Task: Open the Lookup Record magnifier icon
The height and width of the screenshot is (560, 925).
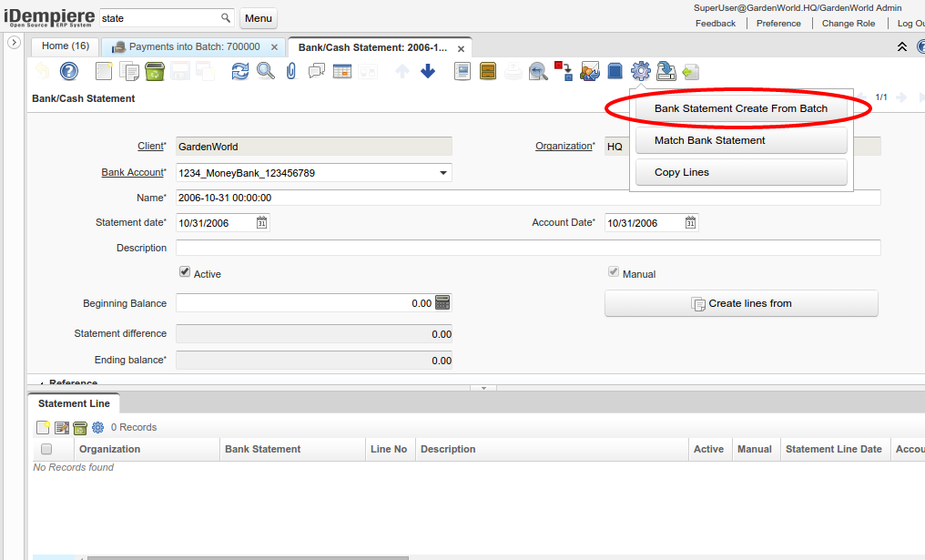Action: pos(265,71)
